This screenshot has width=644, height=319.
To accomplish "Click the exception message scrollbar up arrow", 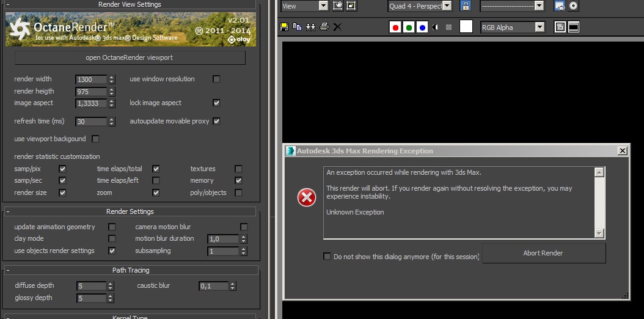I will pyautogui.click(x=599, y=172).
